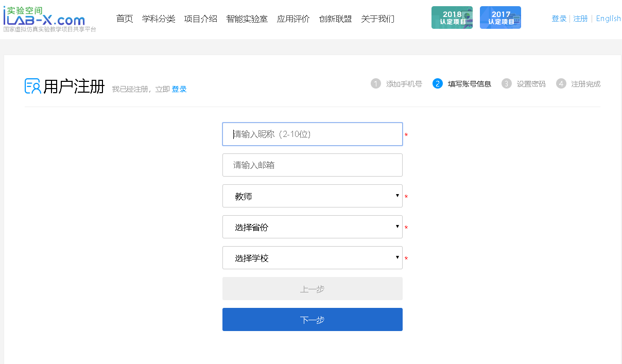Go to 首页 in navigation

point(125,19)
